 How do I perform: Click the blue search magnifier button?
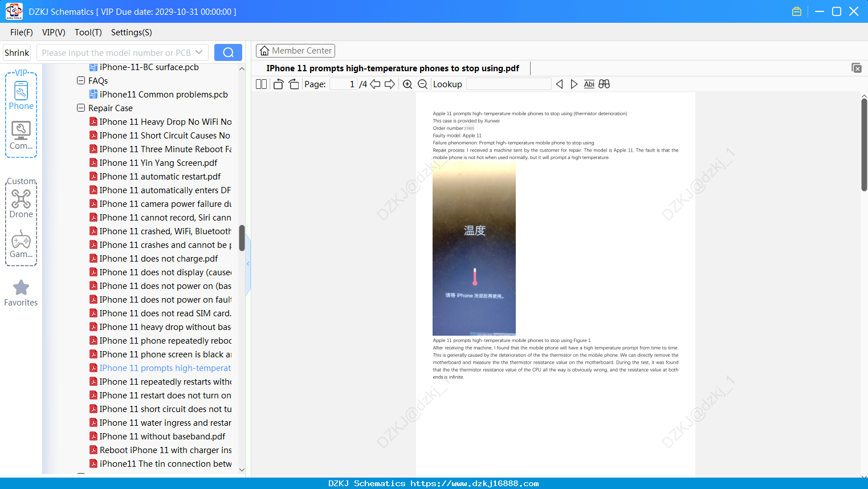point(228,52)
